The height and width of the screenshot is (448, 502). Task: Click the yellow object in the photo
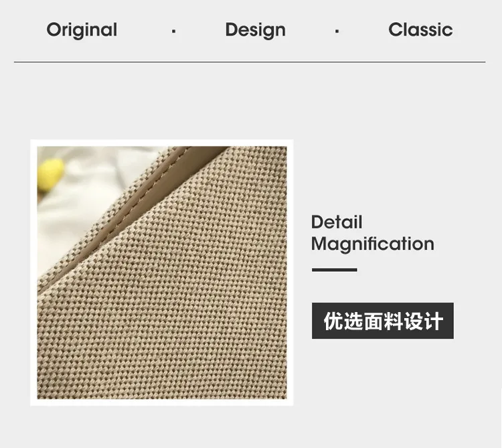coord(50,175)
